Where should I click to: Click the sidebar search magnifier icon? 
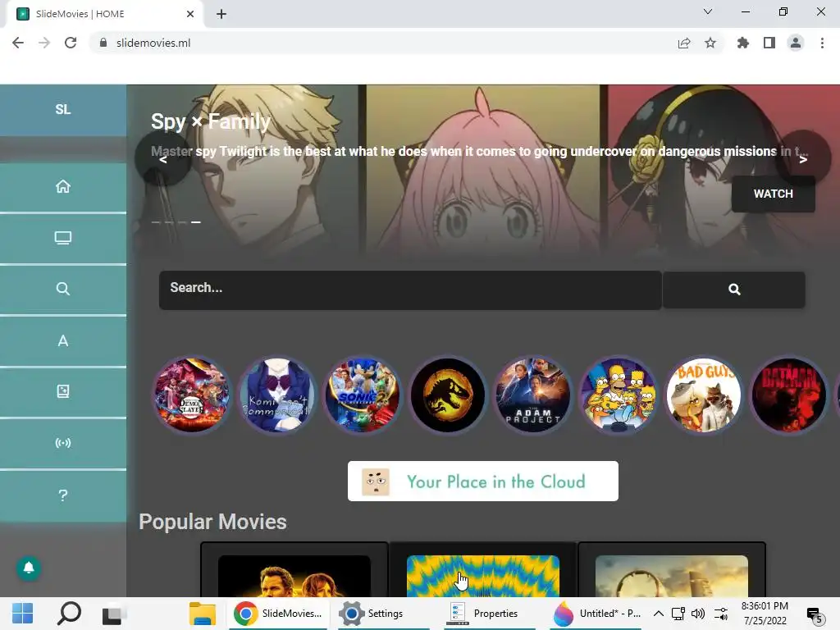tap(62, 289)
